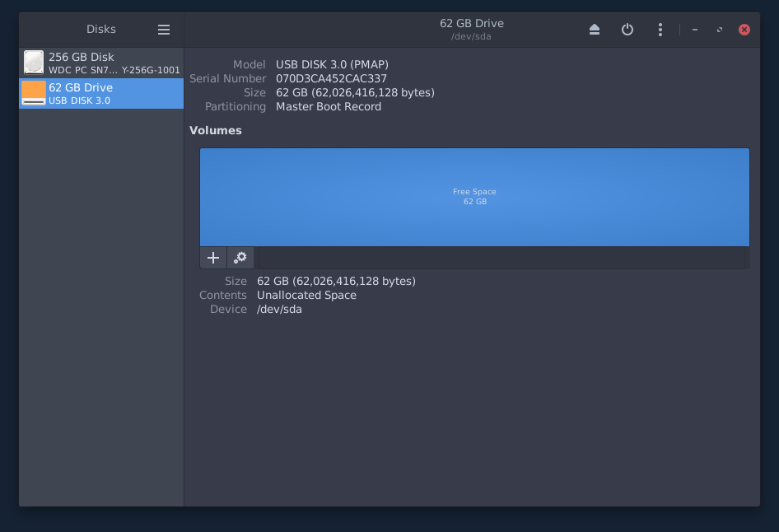Click the Unallocated Space contents value
Viewport: 779px width, 532px height.
(x=306, y=295)
